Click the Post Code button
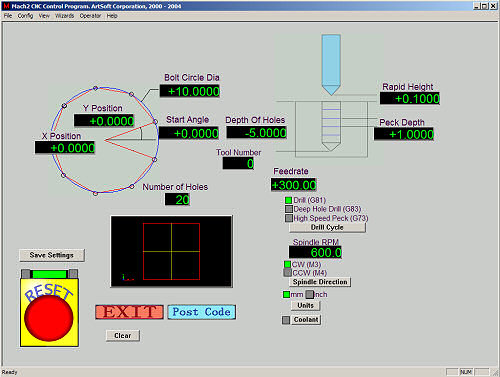This screenshot has height=377, width=500. [202, 312]
